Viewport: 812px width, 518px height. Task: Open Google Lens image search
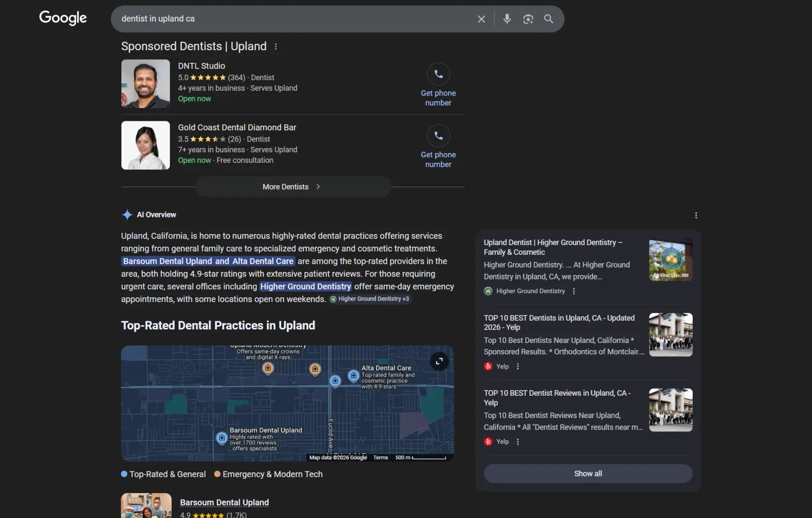[x=528, y=19]
